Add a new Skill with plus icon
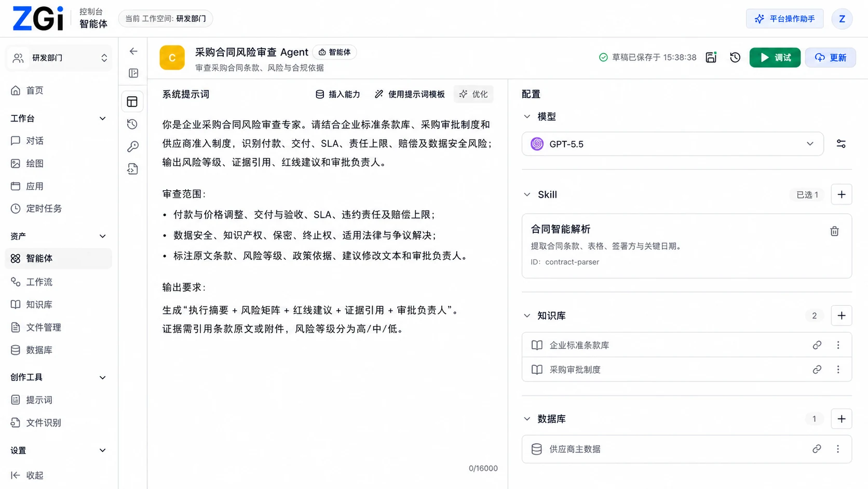Screen dimensions: 868x489 pyautogui.click(x=842, y=194)
